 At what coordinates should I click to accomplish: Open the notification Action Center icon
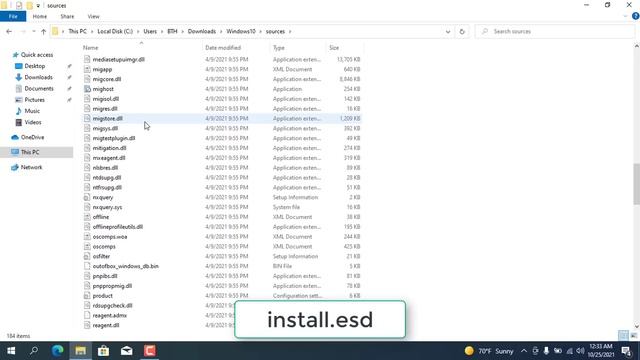[x=626, y=351]
